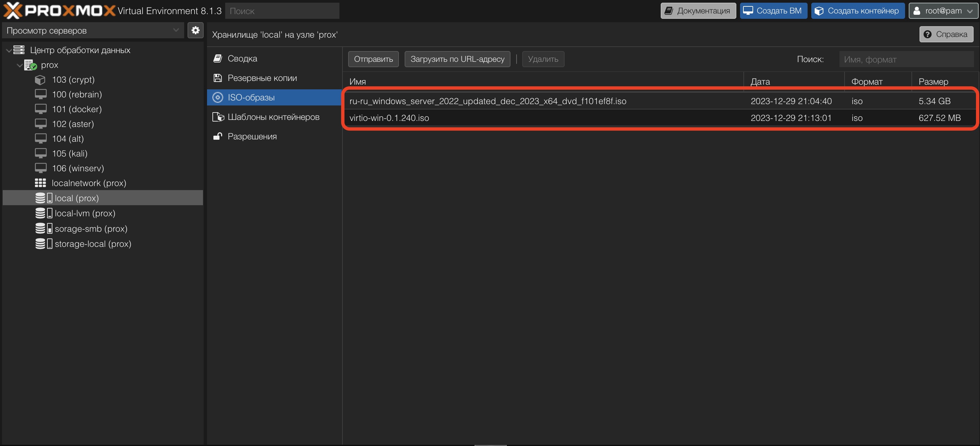Click Download from URL button

click(x=457, y=59)
